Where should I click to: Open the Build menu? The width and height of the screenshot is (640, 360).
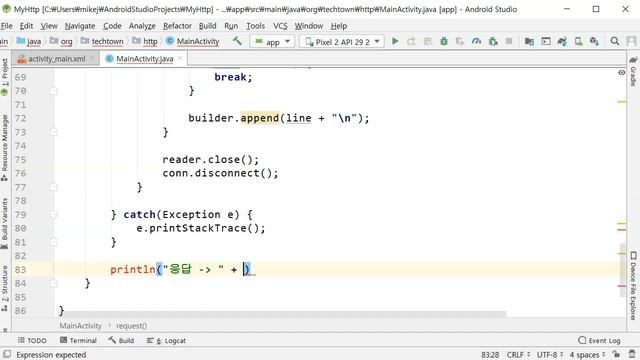point(207,26)
